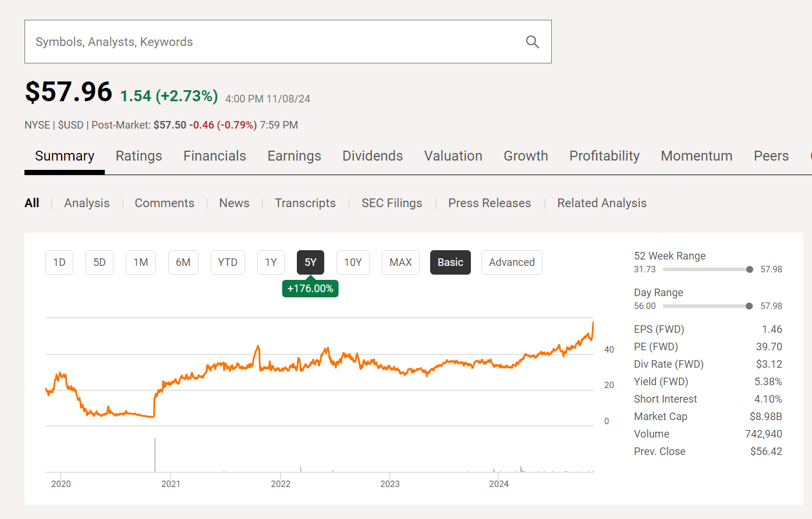View the 6M chart range

click(183, 262)
